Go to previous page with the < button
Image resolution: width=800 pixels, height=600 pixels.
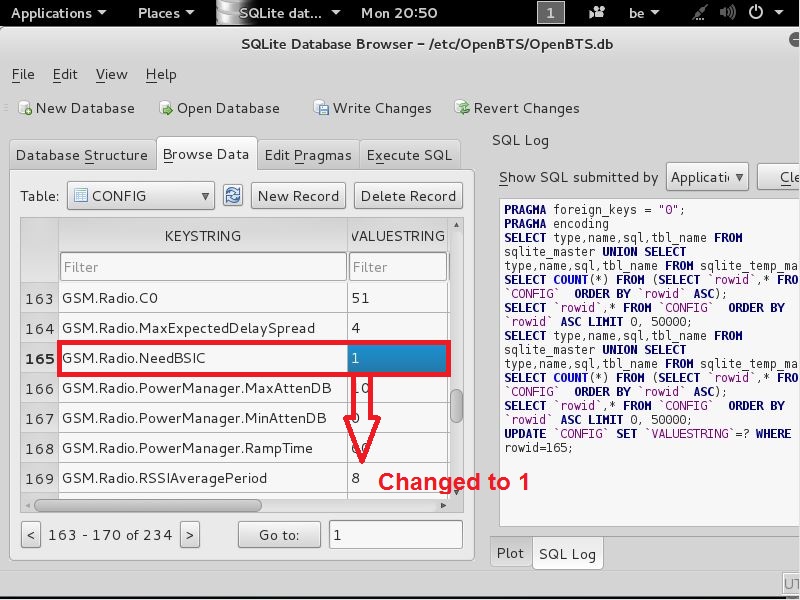coord(31,535)
